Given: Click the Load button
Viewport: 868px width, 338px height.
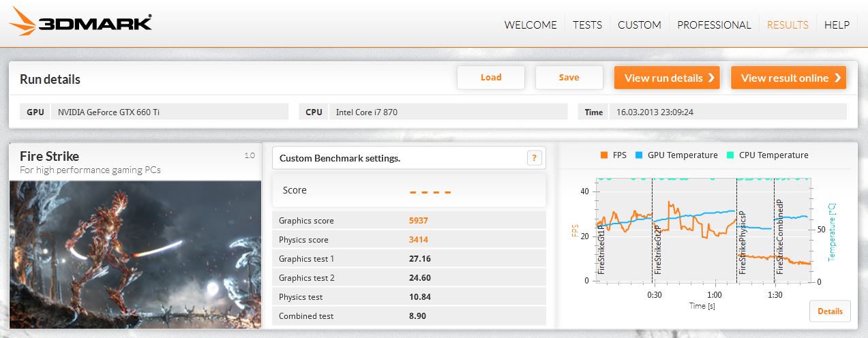Looking at the screenshot, I should (x=491, y=78).
